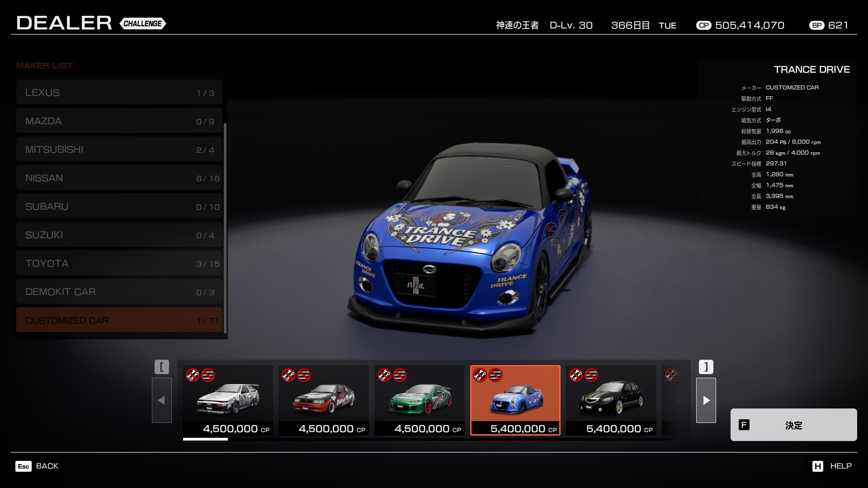
Task: Click the BP points icon in header
Action: [816, 25]
